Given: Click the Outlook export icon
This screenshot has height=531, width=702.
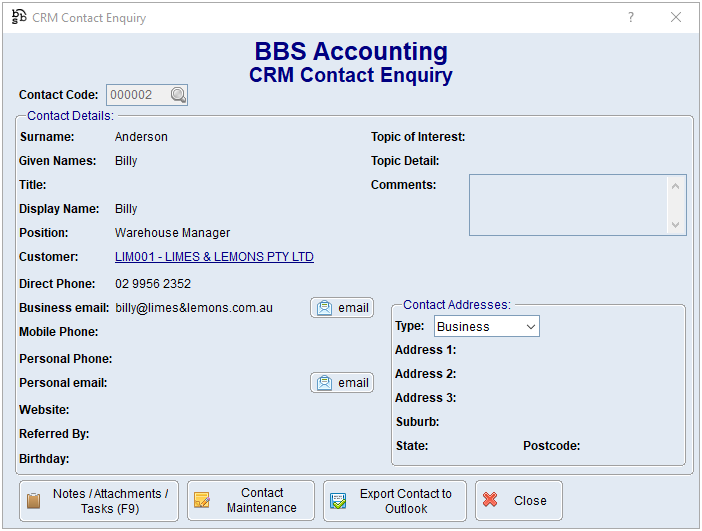Looking at the screenshot, I should click(x=338, y=501).
